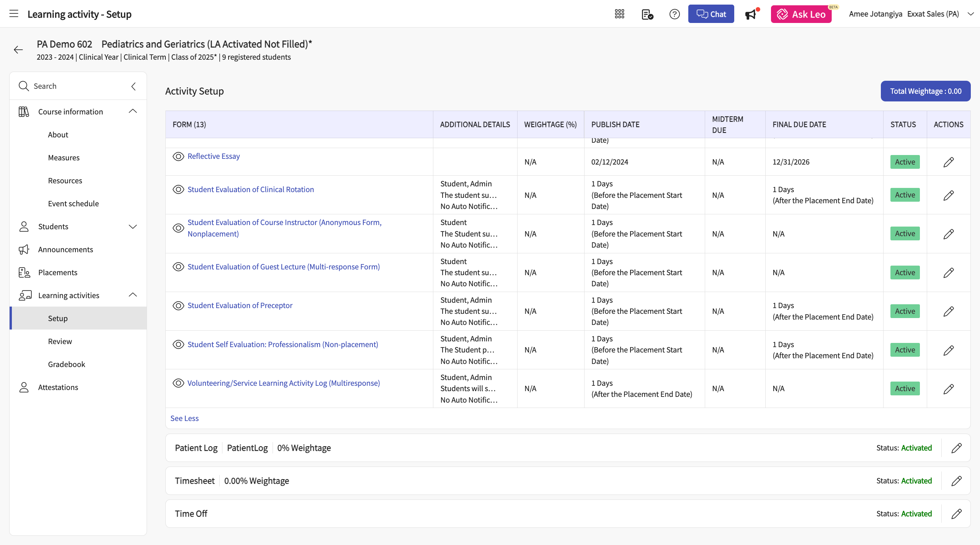Open the apps grid launcher

pos(619,14)
